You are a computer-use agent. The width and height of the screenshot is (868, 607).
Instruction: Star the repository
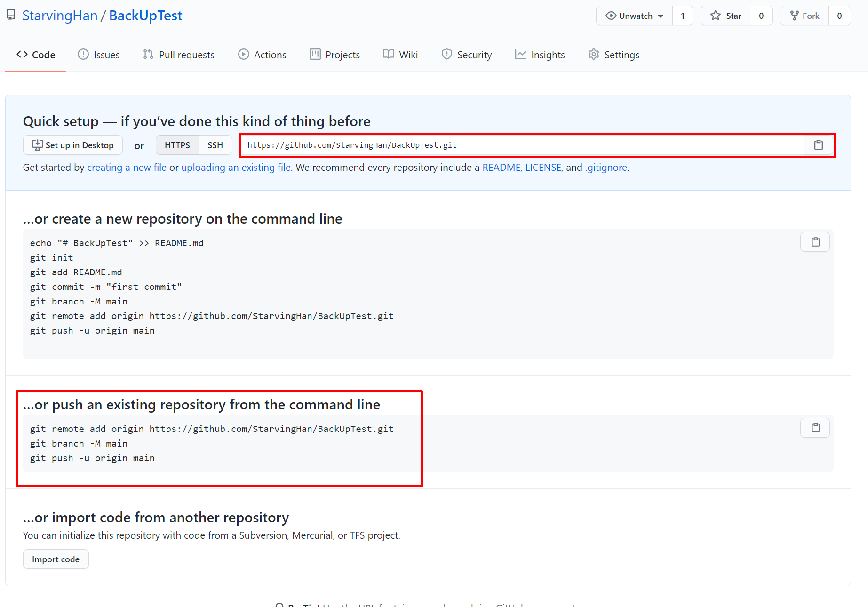point(725,16)
